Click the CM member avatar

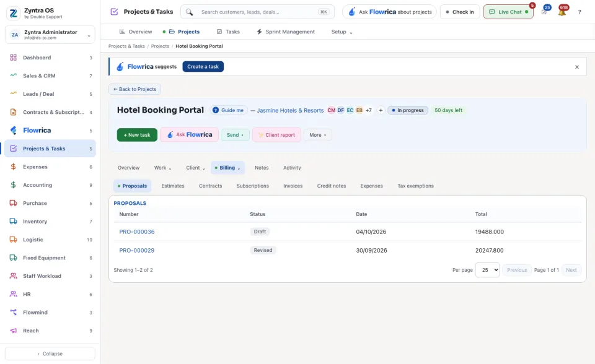(331, 110)
